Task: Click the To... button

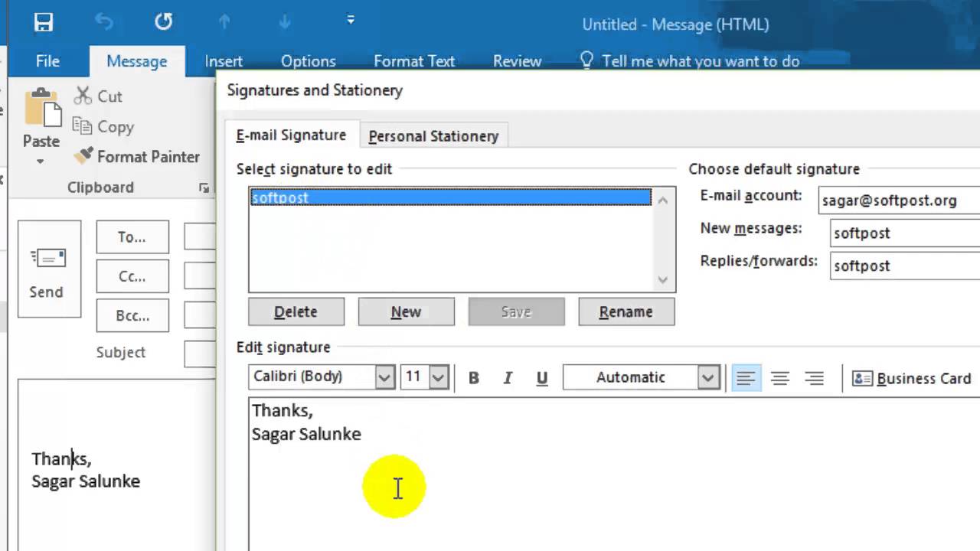Action: (132, 237)
